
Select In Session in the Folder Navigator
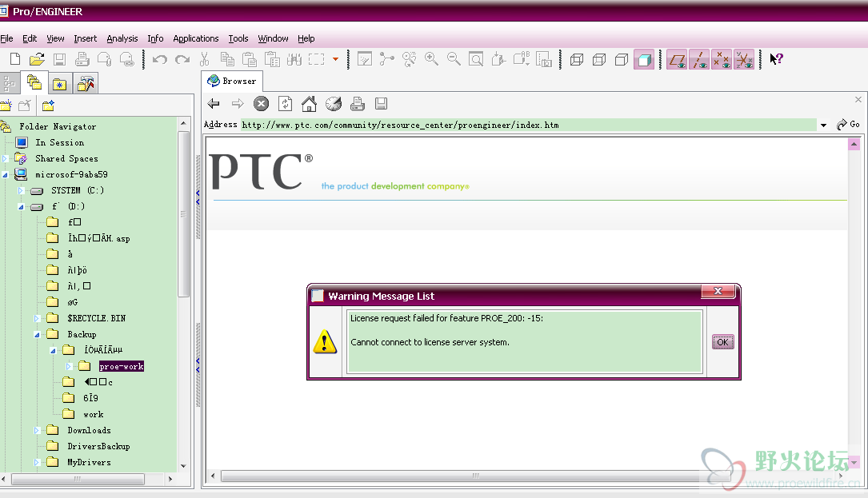(x=60, y=143)
